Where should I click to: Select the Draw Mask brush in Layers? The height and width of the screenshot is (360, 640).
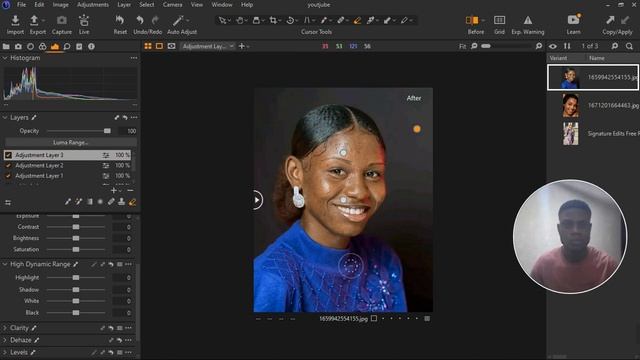pos(68,202)
